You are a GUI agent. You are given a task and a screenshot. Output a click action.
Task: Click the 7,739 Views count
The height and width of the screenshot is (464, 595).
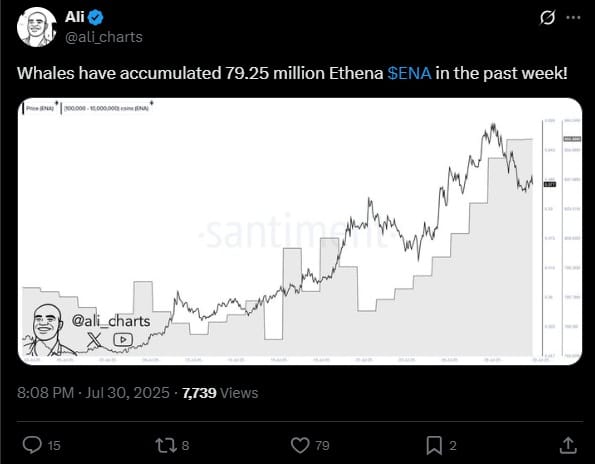click(x=220, y=393)
